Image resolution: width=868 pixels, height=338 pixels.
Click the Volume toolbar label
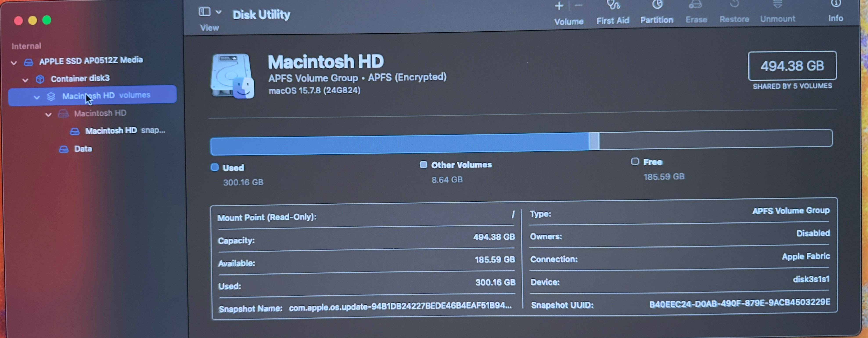coord(569,22)
